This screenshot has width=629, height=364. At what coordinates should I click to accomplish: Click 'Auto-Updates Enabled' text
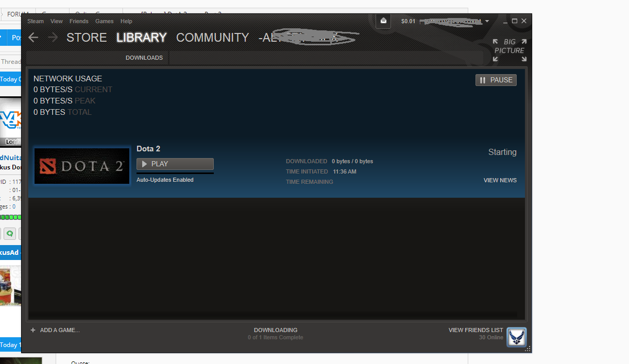click(x=165, y=180)
